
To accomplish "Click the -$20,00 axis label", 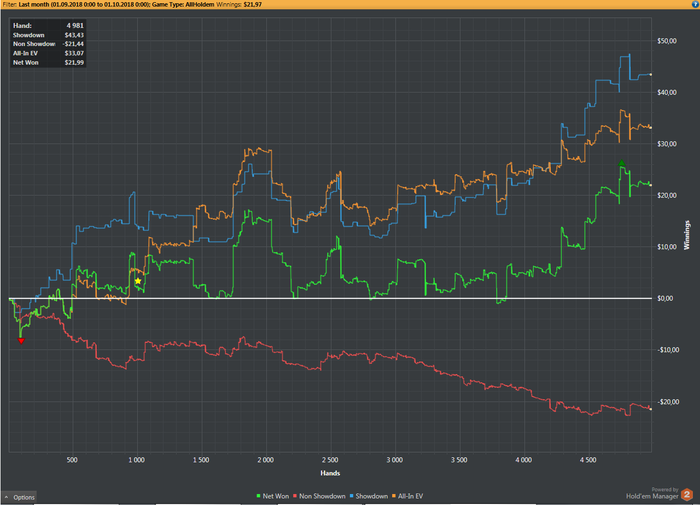I will [x=668, y=402].
